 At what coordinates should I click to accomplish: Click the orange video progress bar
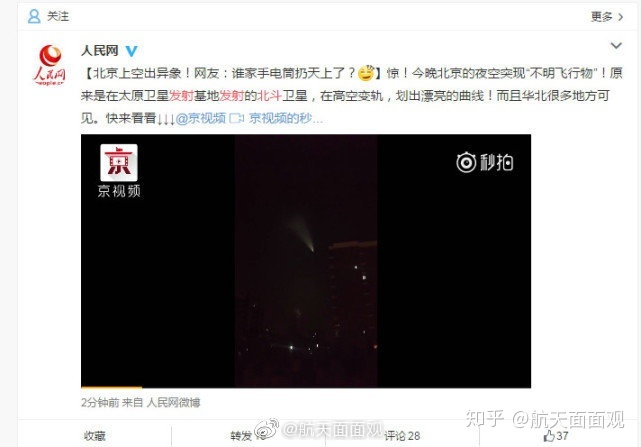point(112,386)
